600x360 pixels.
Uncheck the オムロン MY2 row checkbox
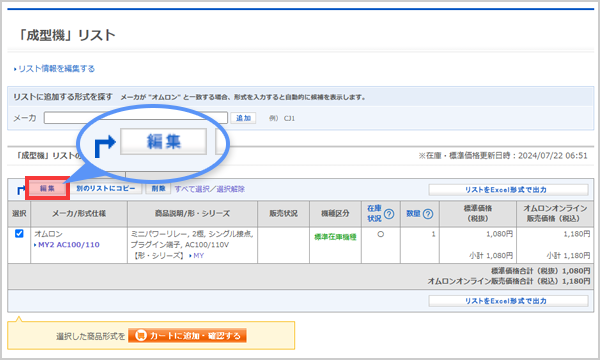pos(19,233)
